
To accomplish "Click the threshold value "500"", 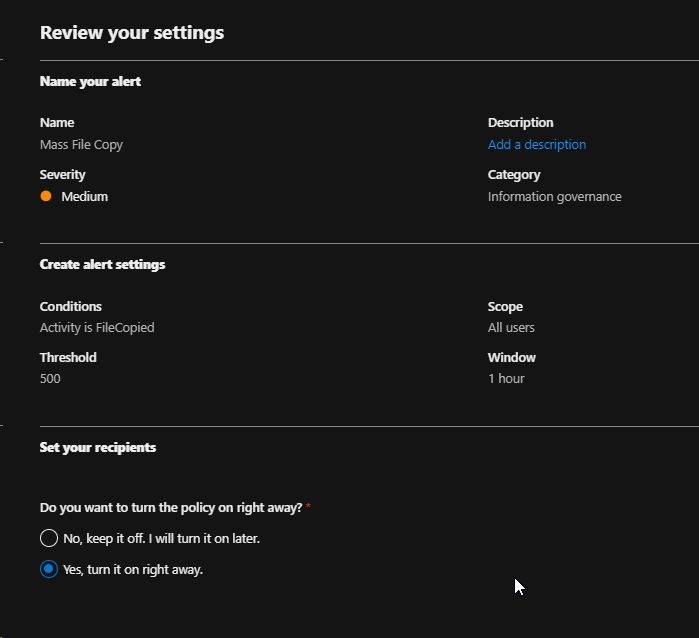I will click(50, 379).
